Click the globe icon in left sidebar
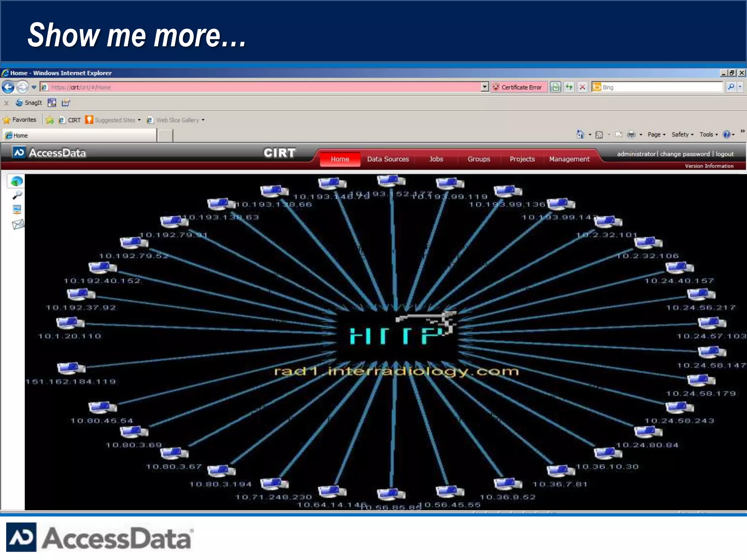 [16, 181]
